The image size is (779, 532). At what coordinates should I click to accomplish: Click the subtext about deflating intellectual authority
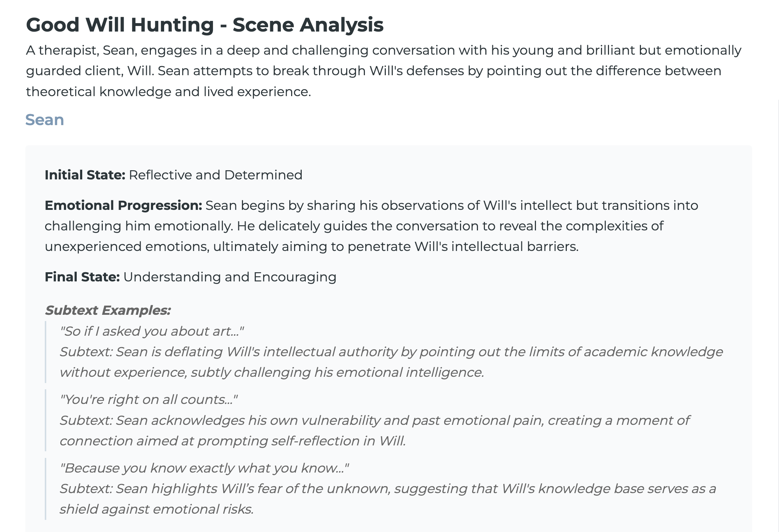pos(391,362)
